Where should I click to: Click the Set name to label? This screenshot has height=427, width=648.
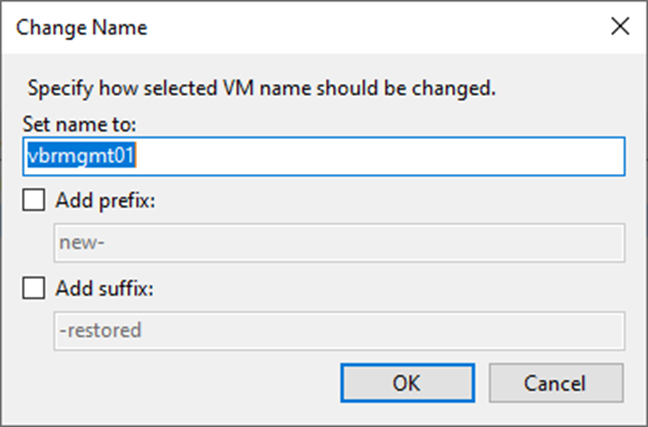(79, 124)
